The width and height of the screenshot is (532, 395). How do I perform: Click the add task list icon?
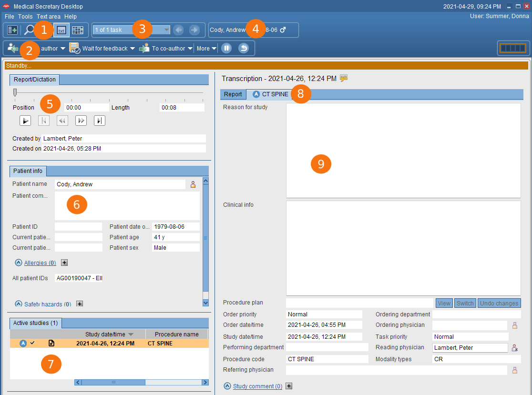coord(12,30)
